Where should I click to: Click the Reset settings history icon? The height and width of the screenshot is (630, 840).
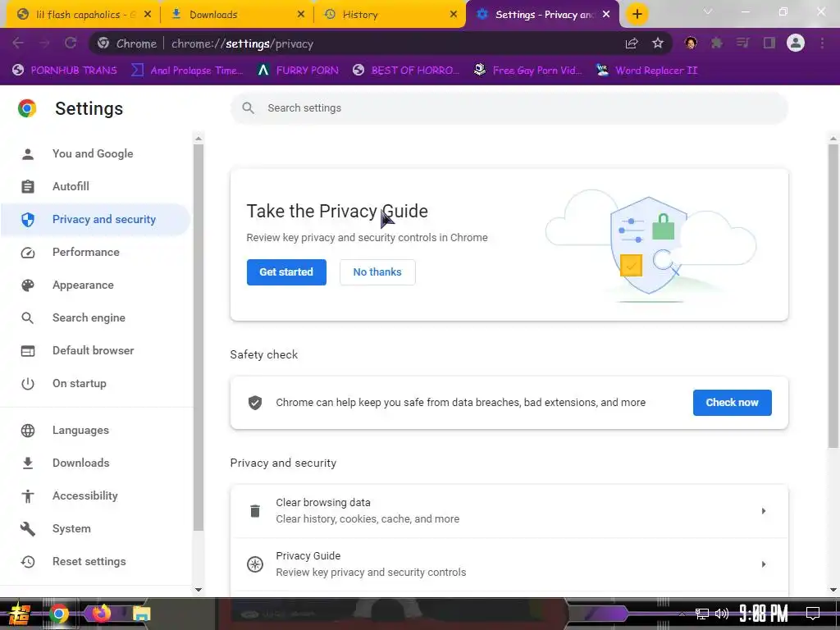[27, 561]
